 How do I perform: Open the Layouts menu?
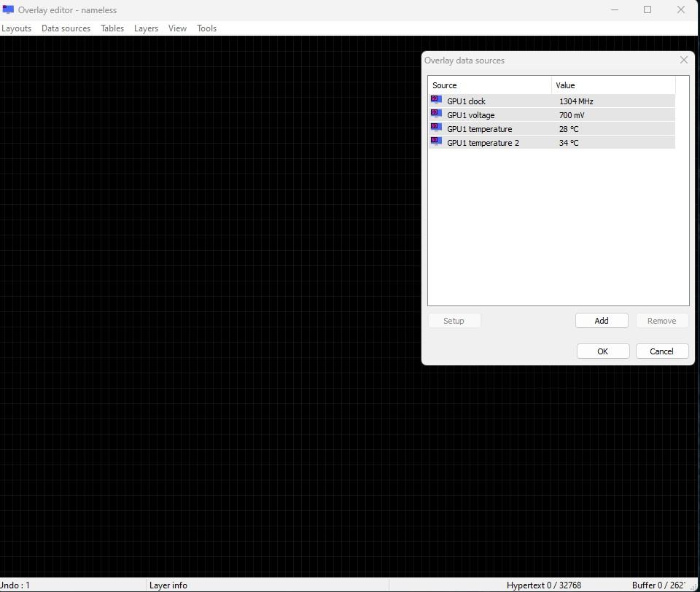(17, 28)
